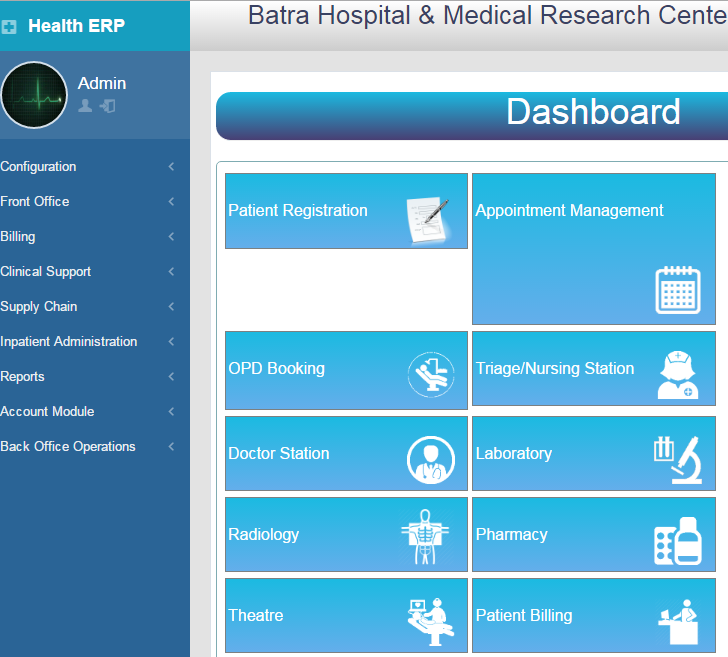The height and width of the screenshot is (657, 728).
Task: Open the Radiology tile
Action: pyautogui.click(x=346, y=534)
